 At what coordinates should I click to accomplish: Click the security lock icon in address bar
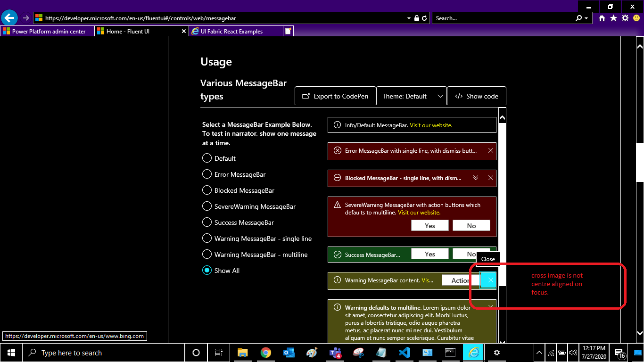417,18
